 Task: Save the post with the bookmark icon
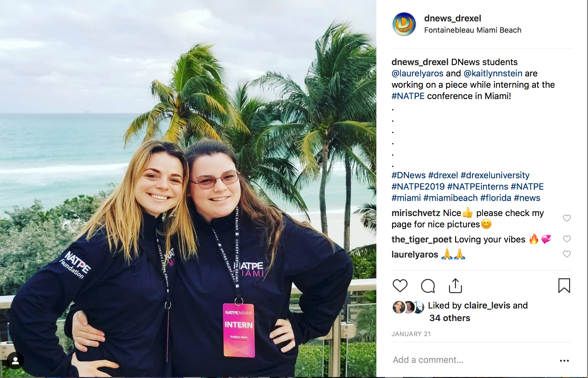coord(564,286)
